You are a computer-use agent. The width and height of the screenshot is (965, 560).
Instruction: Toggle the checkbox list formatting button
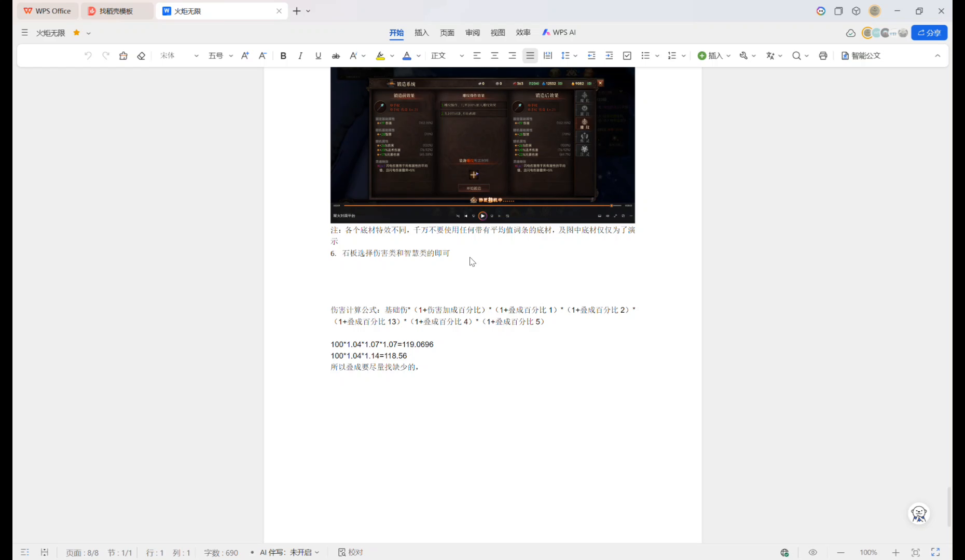627,55
